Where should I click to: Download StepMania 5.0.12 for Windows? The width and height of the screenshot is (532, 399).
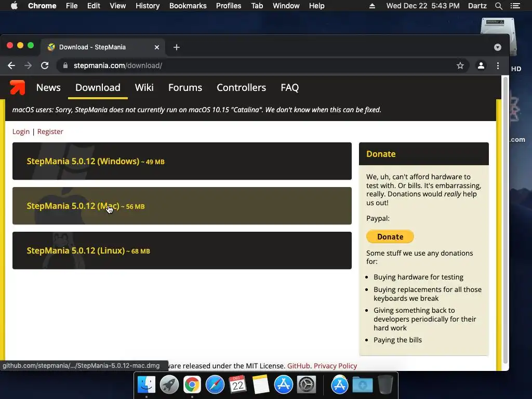182,161
